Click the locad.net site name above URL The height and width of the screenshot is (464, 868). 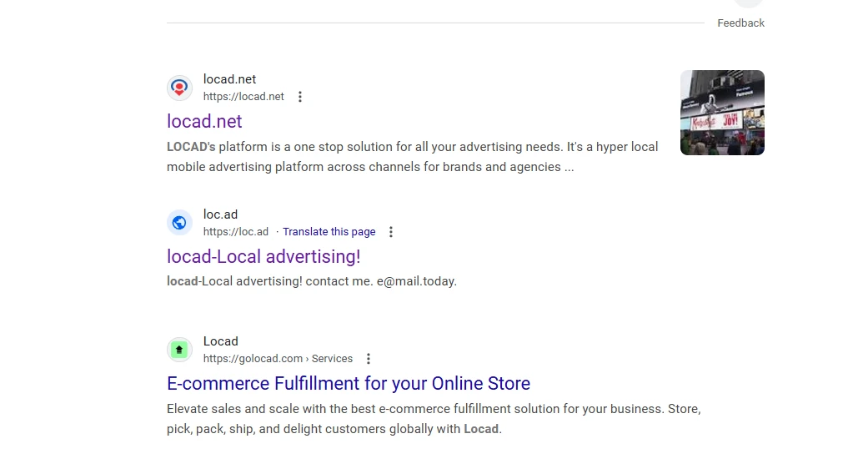(x=229, y=79)
